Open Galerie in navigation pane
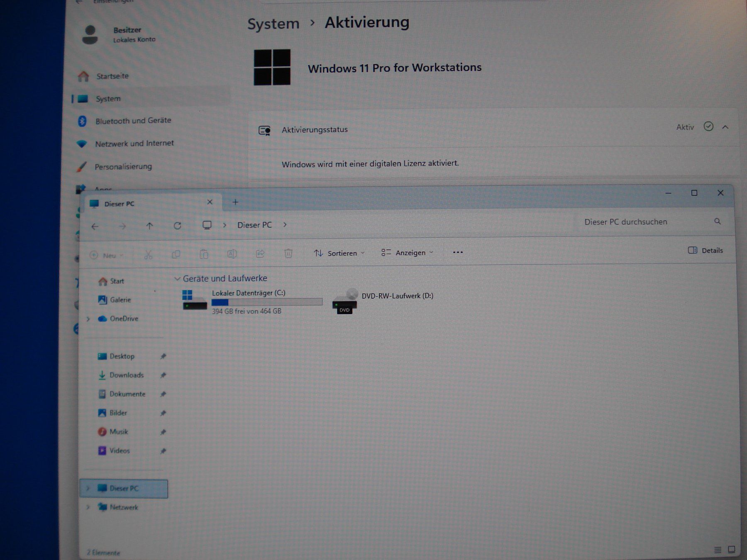This screenshot has height=560, width=747. (115, 300)
